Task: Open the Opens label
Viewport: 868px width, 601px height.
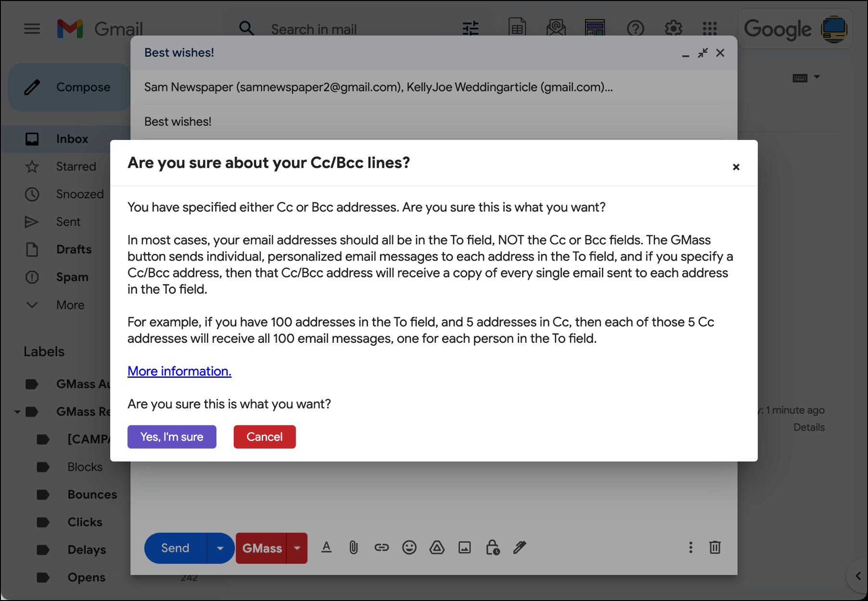Action: 86,577
